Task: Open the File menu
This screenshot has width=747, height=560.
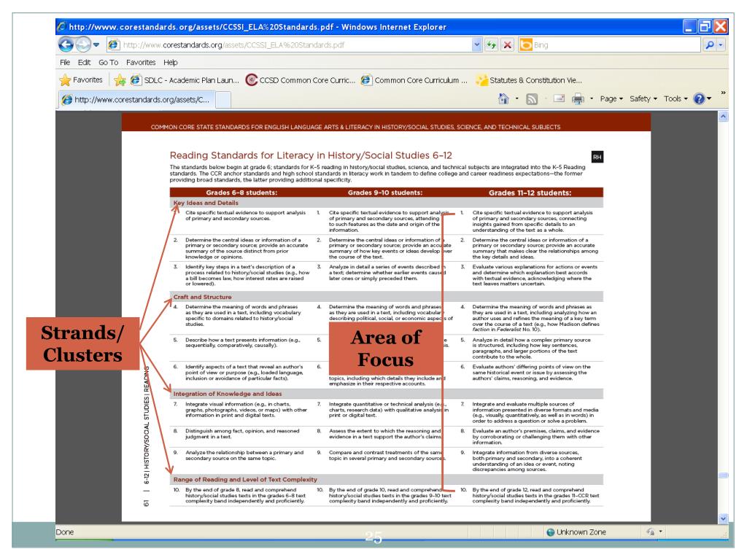Action: coord(65,63)
